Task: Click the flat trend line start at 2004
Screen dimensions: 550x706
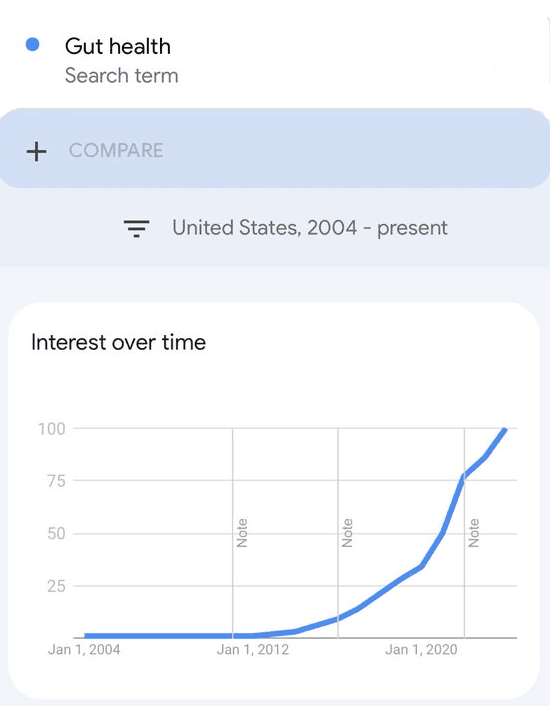Action: coord(86,636)
